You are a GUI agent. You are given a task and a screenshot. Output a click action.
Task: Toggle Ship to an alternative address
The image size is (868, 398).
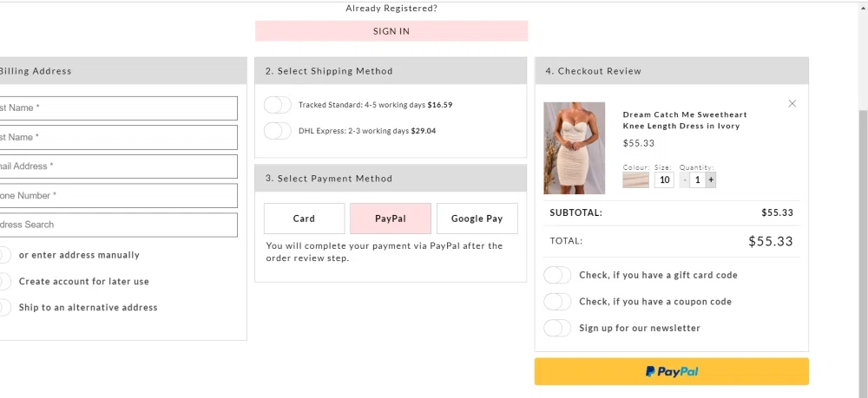pyautogui.click(x=5, y=308)
